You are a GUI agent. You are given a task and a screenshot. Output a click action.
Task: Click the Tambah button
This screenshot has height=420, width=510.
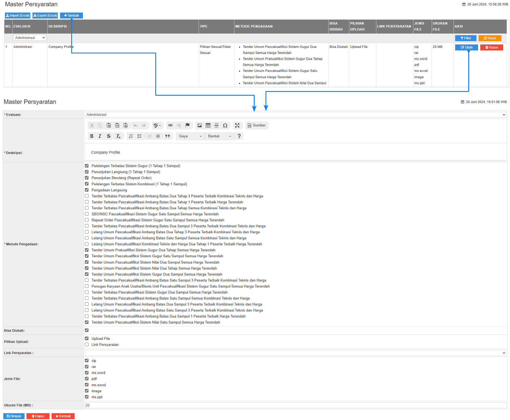tap(71, 16)
